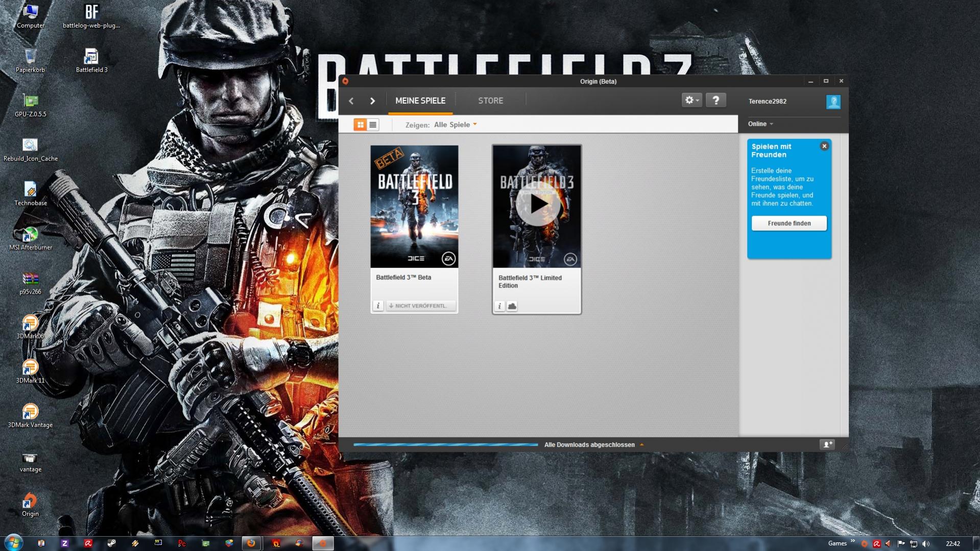Select the Battlefield 3 Beta cover
The height and width of the screenshot is (551, 980).
tap(414, 206)
